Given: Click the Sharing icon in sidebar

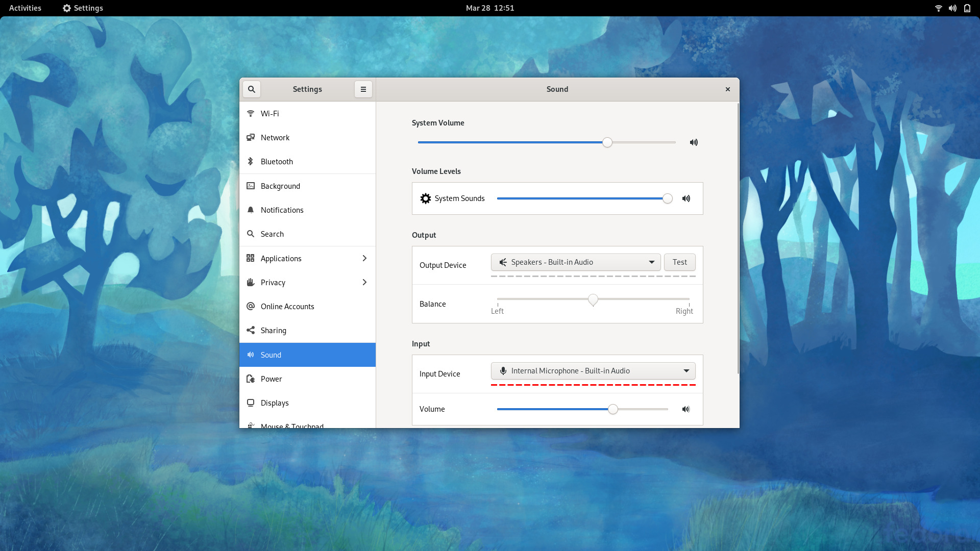Looking at the screenshot, I should point(251,331).
